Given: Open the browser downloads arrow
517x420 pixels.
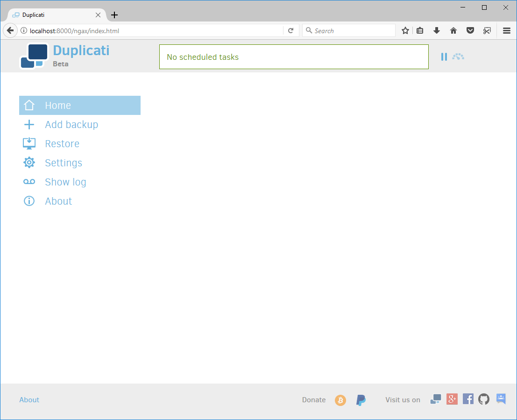Looking at the screenshot, I should point(437,31).
